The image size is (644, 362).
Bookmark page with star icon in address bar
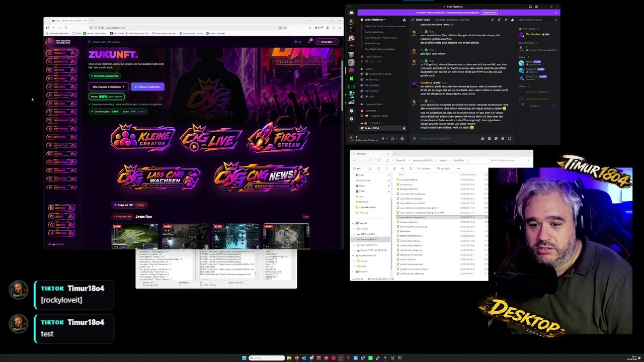coord(285,28)
